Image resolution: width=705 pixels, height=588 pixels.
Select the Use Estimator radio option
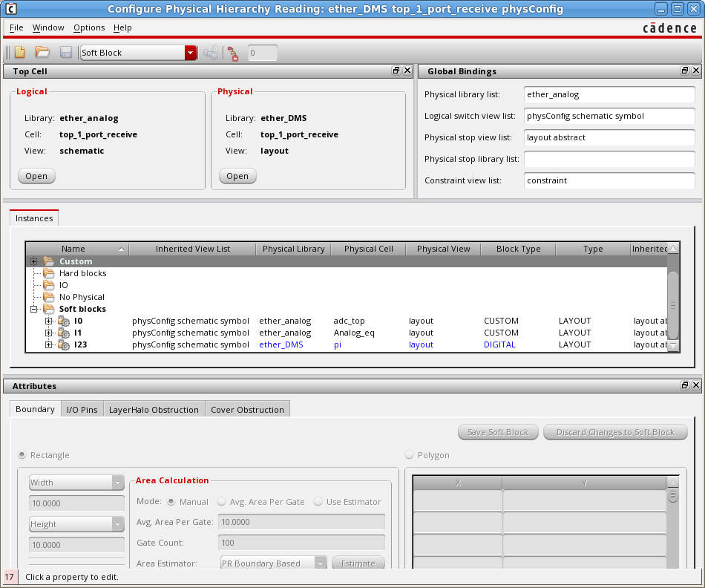318,502
